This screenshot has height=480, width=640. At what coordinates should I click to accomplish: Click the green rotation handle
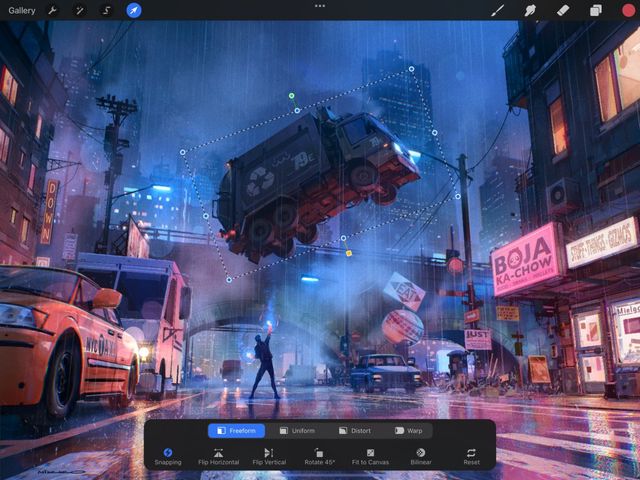tap(291, 96)
